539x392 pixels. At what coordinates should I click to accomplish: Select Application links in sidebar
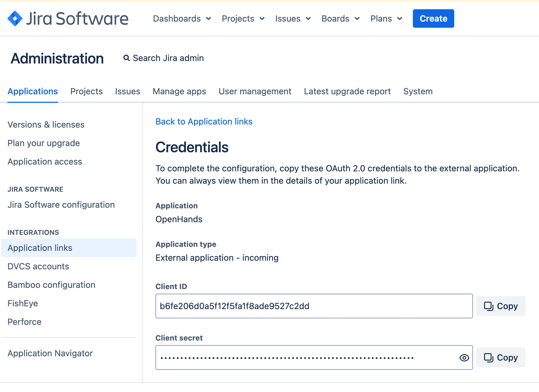(x=69, y=248)
